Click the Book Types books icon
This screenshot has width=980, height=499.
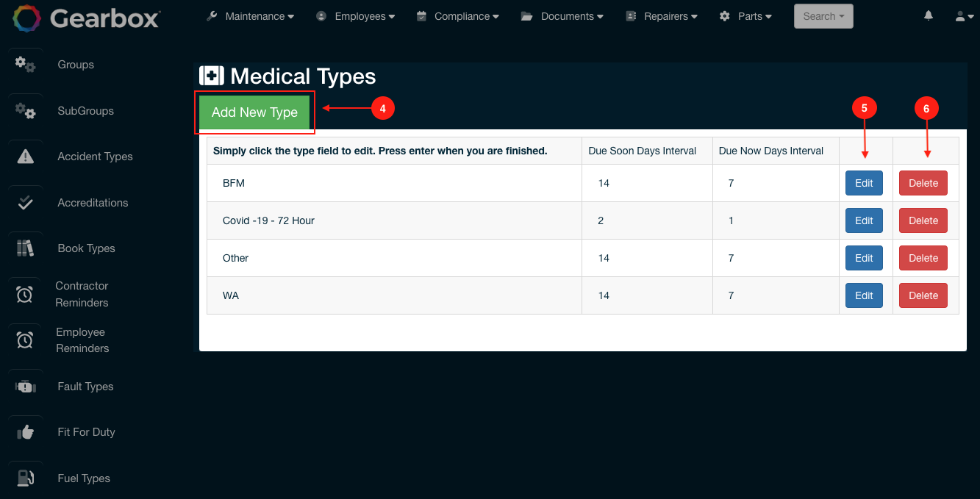25,248
